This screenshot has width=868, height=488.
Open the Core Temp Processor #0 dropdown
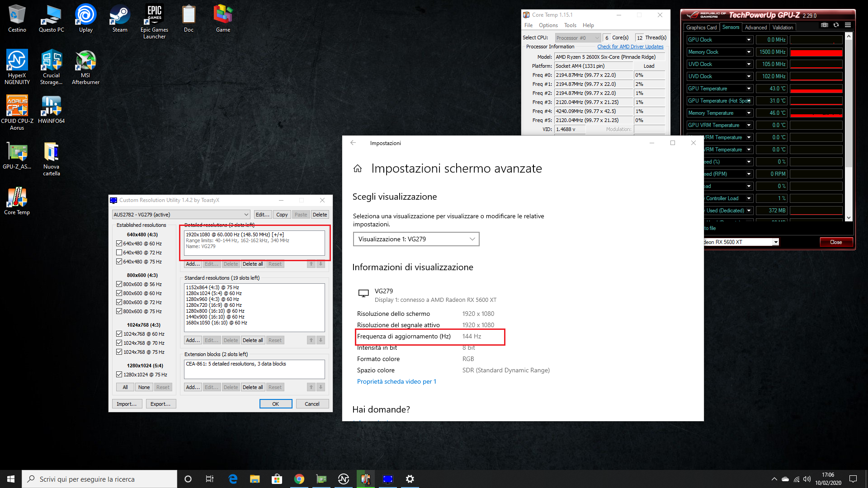[578, 38]
